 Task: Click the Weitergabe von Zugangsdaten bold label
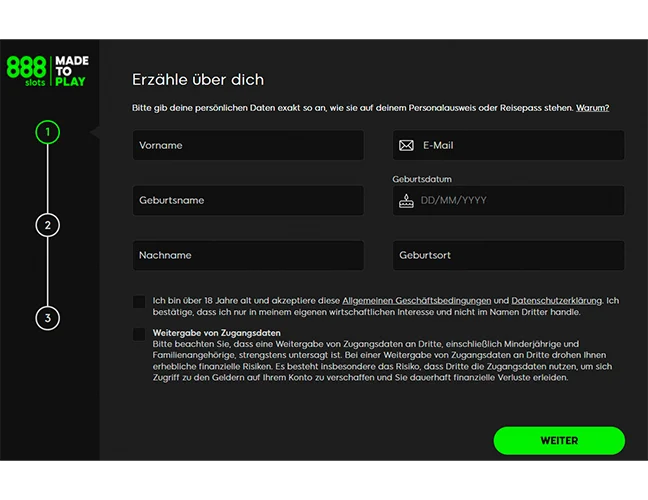click(216, 332)
